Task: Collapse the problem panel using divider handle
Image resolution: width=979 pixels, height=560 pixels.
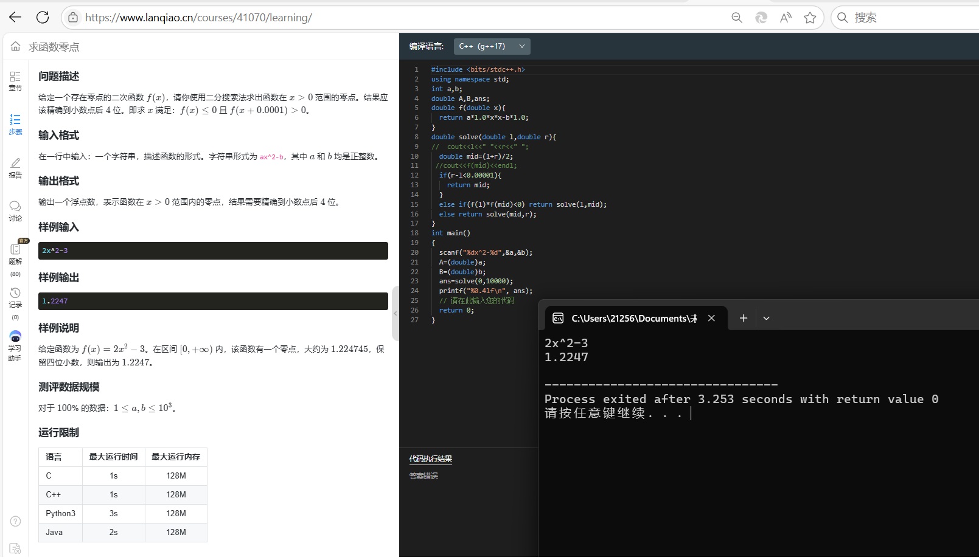Action: pos(395,313)
